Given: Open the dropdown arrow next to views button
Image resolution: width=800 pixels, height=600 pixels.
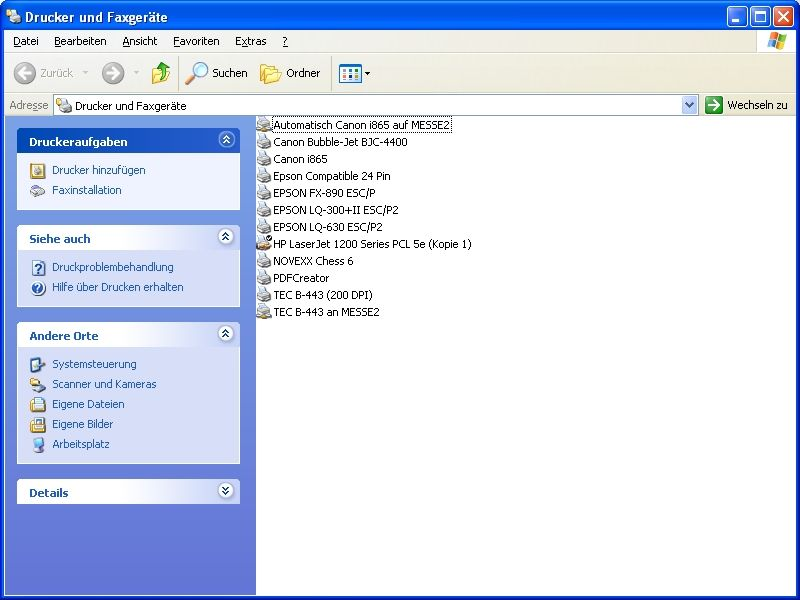Looking at the screenshot, I should tap(367, 73).
